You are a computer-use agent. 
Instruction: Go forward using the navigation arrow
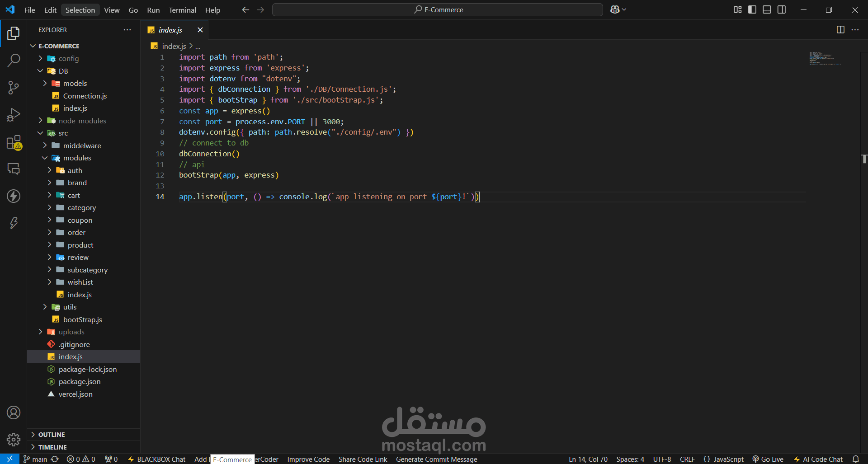[x=260, y=9]
